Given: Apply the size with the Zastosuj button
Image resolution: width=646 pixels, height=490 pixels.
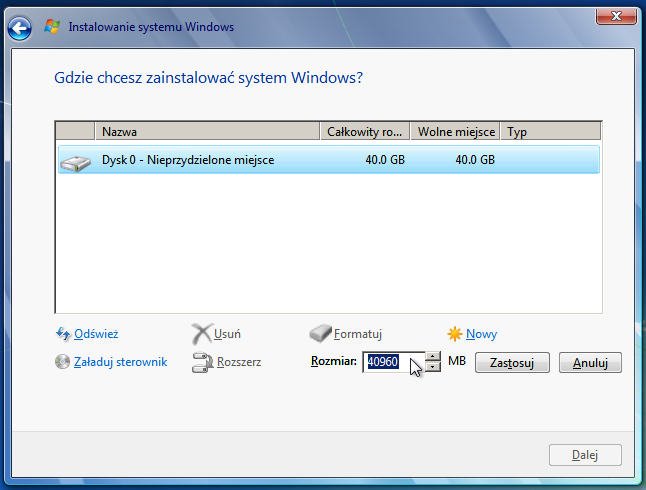Looking at the screenshot, I should tap(512, 363).
